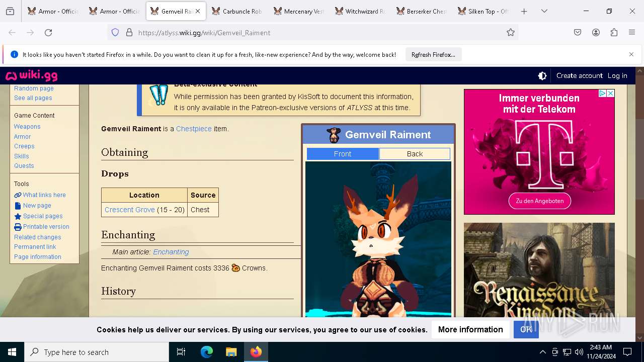Screen dimensions: 644x362
Task: Dismiss the refresh Firefox notification
Action: pos(631,54)
